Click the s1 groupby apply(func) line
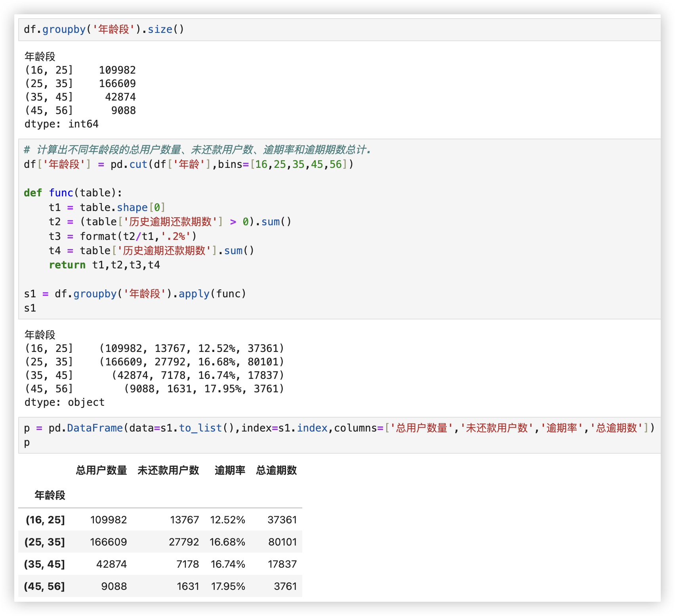The width and height of the screenshot is (675, 616). coord(135,294)
